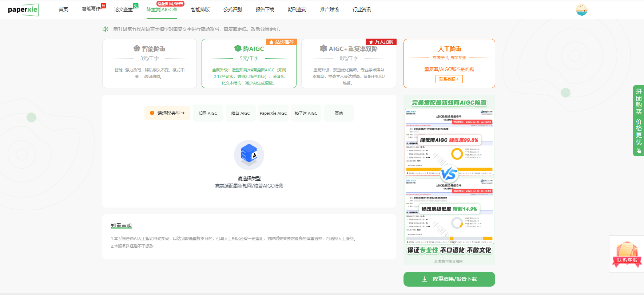Open the user avatar in header
Image resolution: width=644 pixels, height=295 pixels.
click(582, 10)
